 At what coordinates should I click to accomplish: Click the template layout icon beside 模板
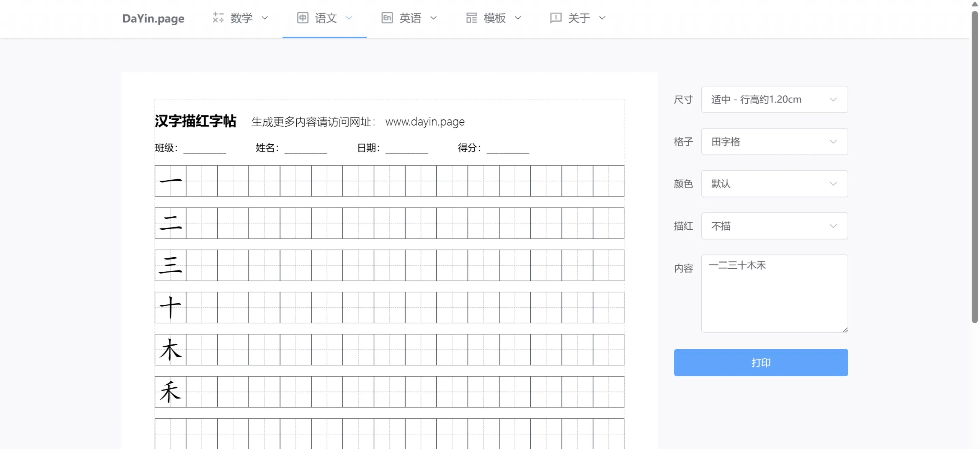coord(471,18)
